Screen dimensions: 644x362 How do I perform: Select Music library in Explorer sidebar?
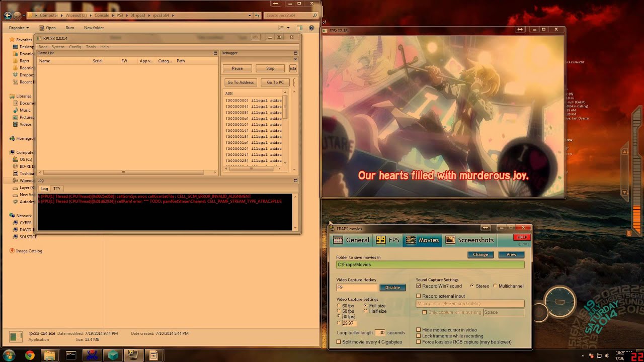25,110
